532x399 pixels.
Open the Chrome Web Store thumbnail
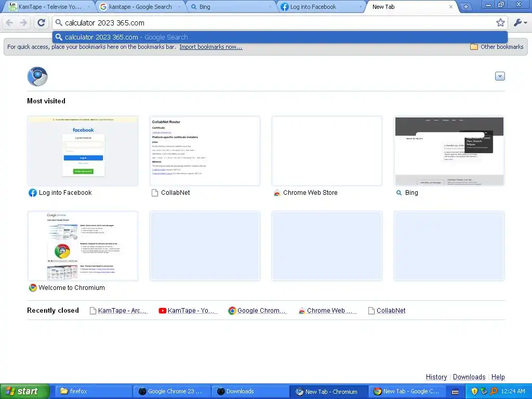click(x=327, y=151)
